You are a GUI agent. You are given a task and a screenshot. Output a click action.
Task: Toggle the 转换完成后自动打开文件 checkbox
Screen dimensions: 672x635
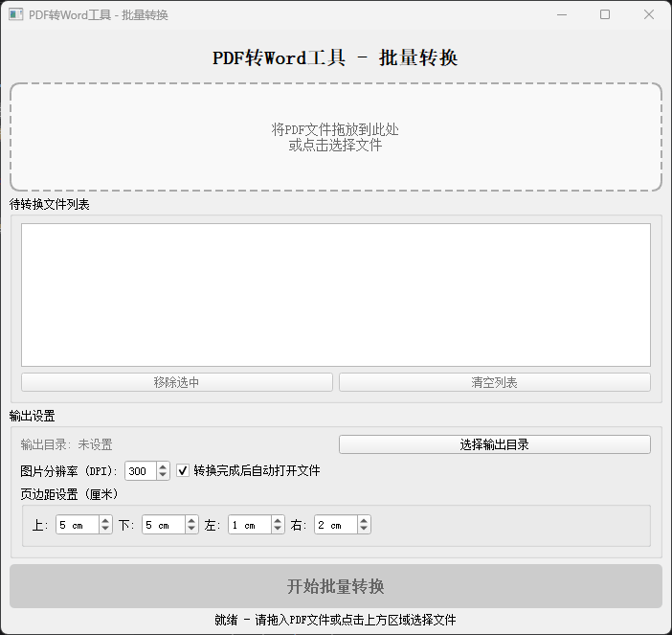(184, 471)
